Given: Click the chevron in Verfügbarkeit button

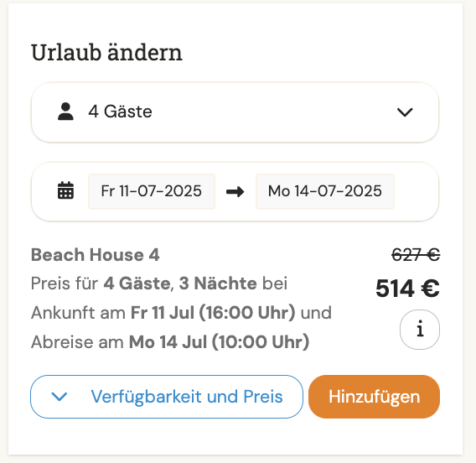Looking at the screenshot, I should [x=59, y=397].
